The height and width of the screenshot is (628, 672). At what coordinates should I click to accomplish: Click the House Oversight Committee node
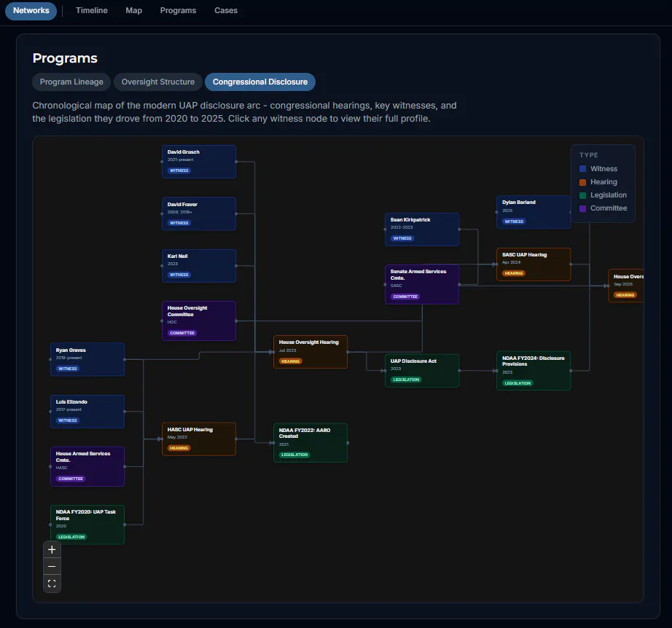point(199,321)
